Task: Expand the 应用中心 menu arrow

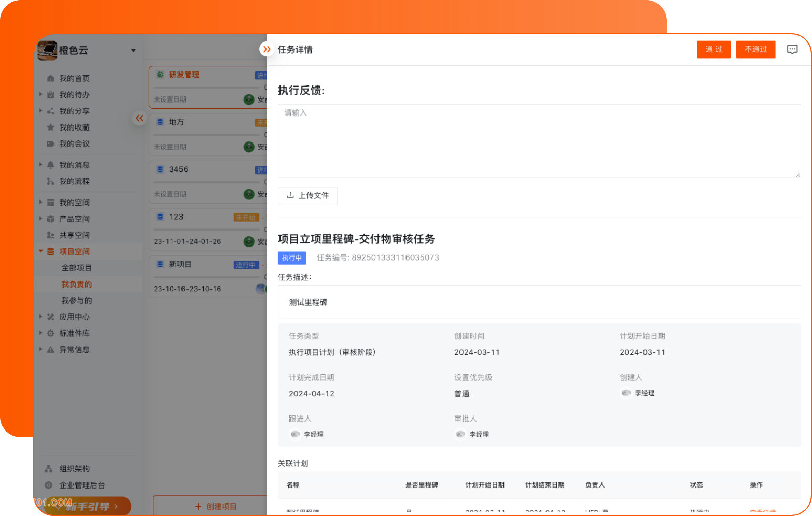Action: pyautogui.click(x=41, y=317)
